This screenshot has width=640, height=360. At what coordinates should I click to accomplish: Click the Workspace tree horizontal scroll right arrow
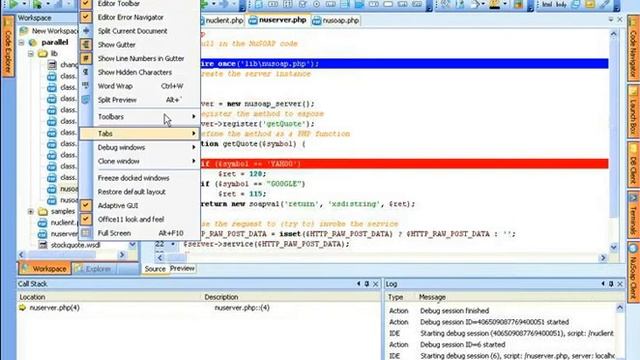(x=122, y=254)
